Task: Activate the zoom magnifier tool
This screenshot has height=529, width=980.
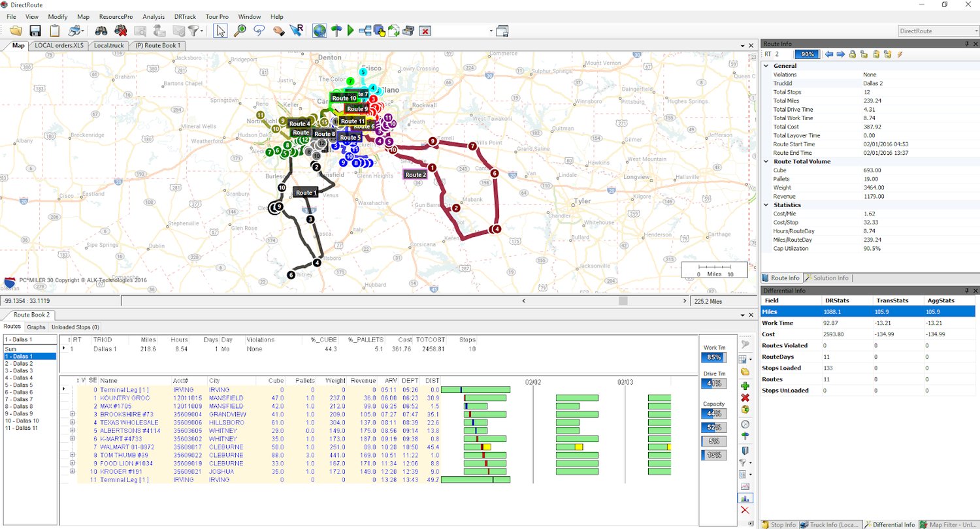Action: pyautogui.click(x=240, y=30)
